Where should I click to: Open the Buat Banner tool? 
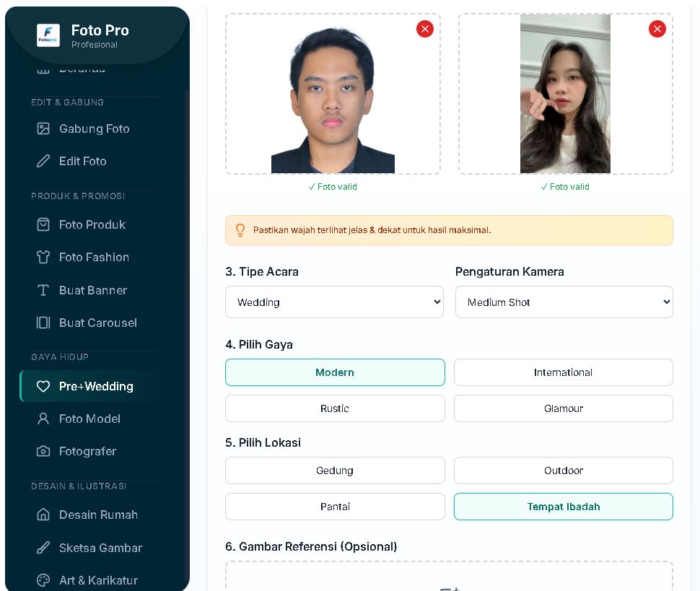click(x=92, y=290)
